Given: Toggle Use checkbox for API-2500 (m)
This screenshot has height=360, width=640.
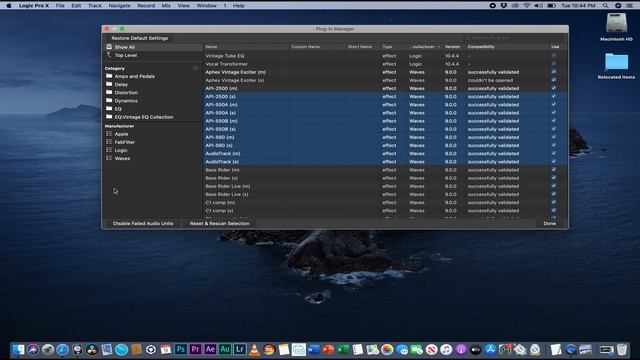Looking at the screenshot, I should point(554,88).
